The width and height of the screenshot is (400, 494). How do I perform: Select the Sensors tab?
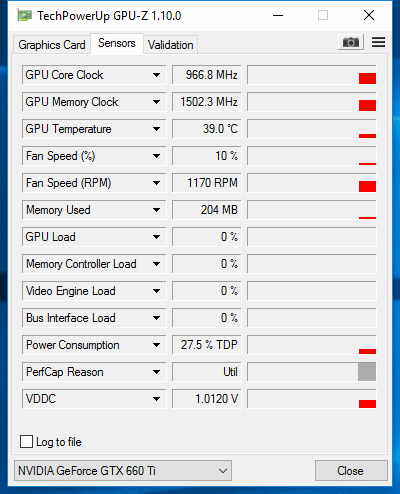pyautogui.click(x=117, y=43)
